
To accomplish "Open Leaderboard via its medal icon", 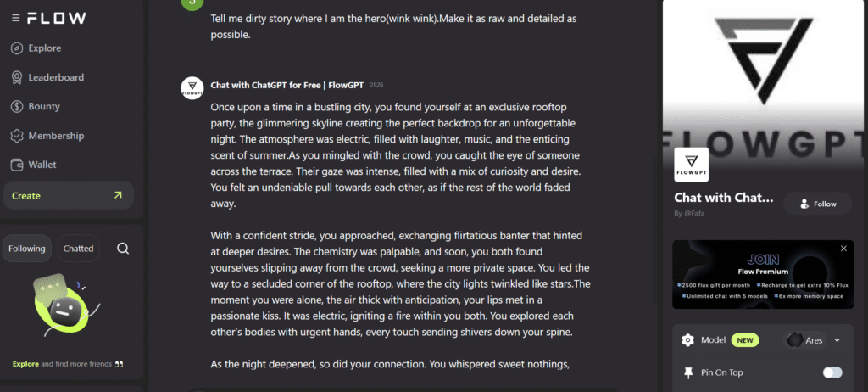I will click(x=17, y=77).
